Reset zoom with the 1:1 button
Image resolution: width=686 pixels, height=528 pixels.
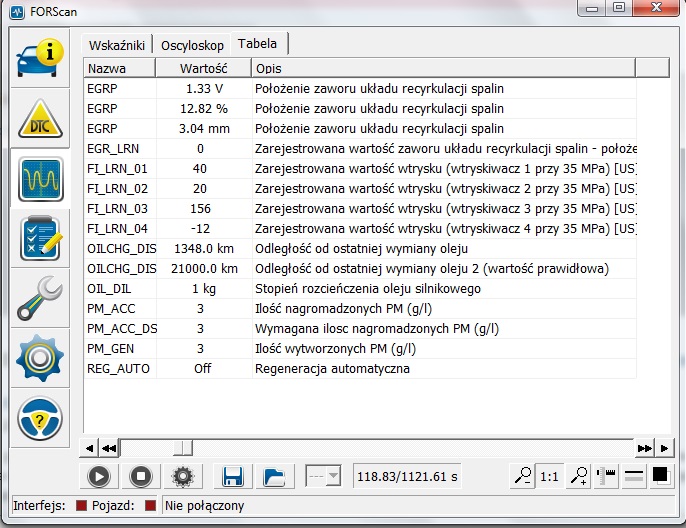[550, 477]
